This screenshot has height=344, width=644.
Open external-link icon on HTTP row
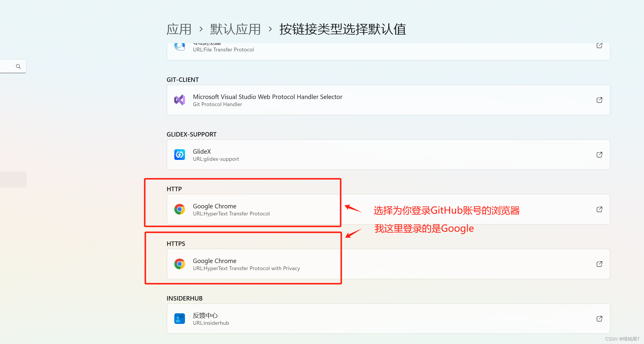coord(599,209)
